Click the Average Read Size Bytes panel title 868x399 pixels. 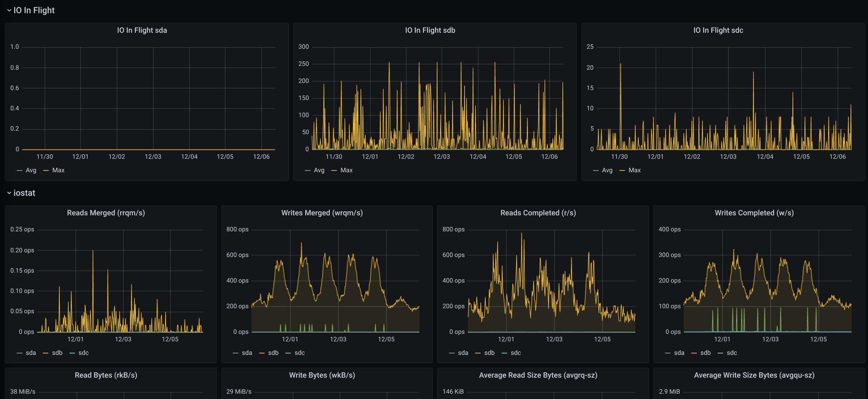[x=538, y=375]
